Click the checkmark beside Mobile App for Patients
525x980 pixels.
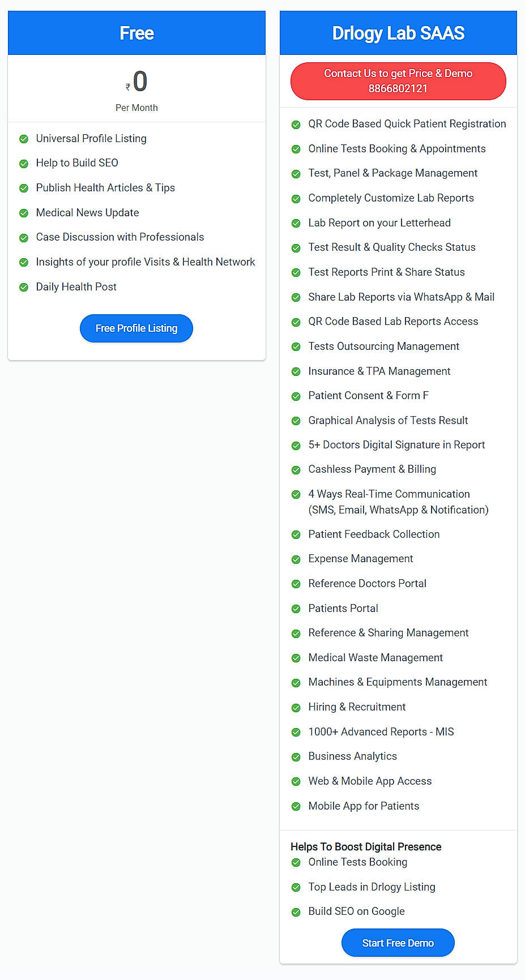[x=296, y=806]
